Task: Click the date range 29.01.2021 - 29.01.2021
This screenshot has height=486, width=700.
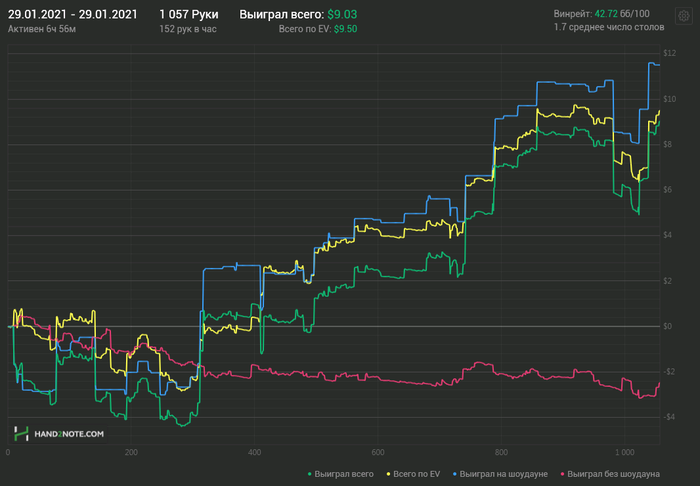Action: [x=73, y=14]
